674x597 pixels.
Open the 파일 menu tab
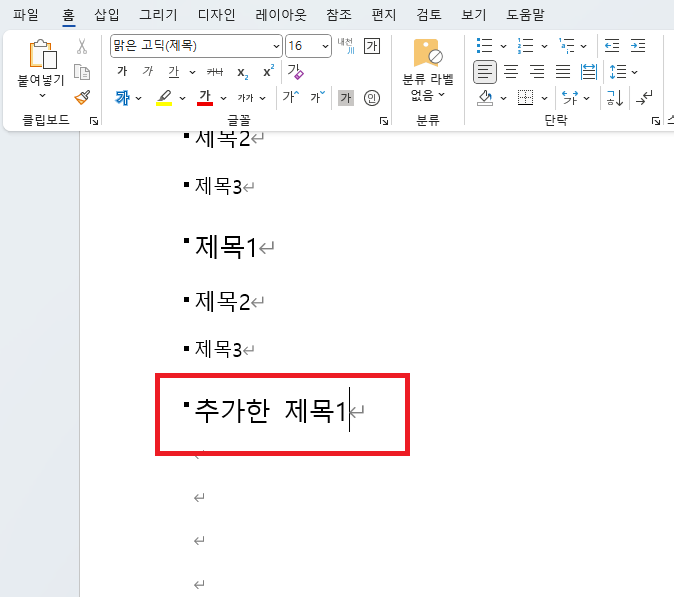[x=26, y=15]
